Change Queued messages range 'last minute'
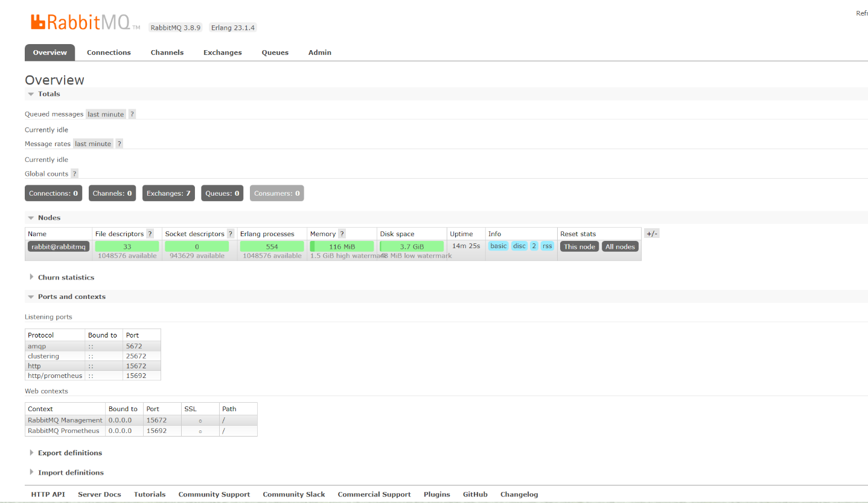 coord(106,114)
